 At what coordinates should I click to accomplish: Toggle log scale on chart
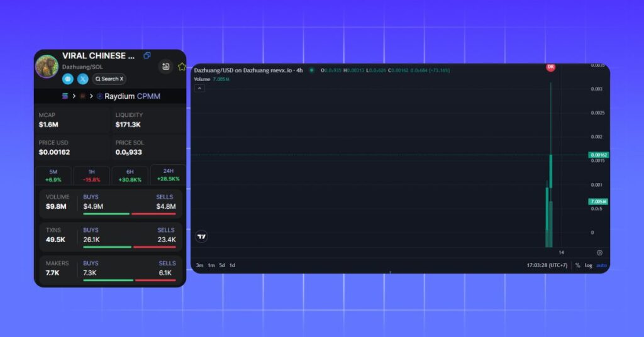click(589, 265)
